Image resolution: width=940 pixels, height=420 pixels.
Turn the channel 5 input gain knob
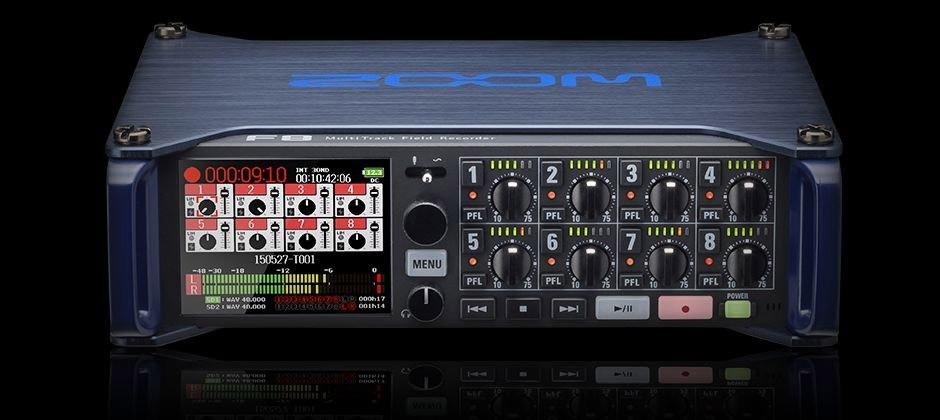513,263
